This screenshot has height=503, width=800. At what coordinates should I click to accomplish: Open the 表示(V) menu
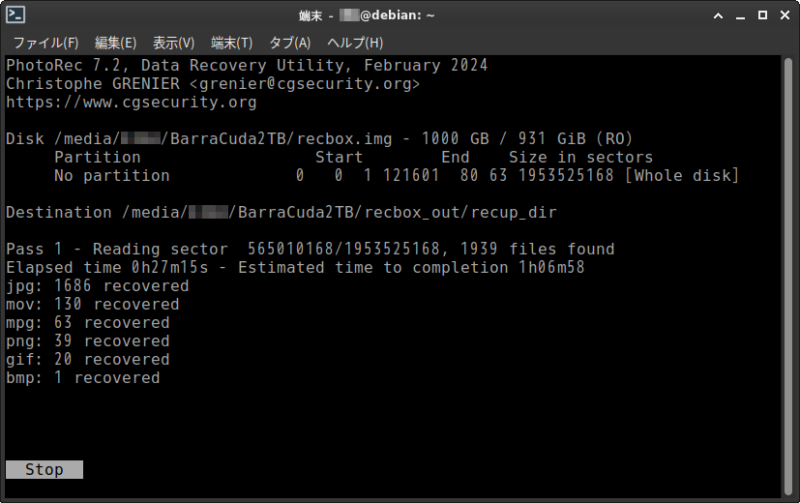tap(173, 43)
